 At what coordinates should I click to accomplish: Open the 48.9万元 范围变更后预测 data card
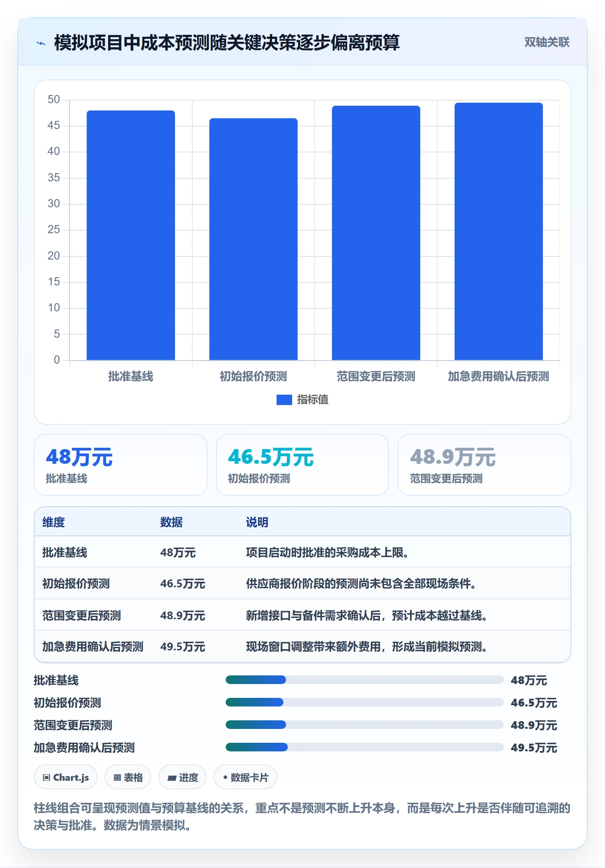click(x=484, y=465)
